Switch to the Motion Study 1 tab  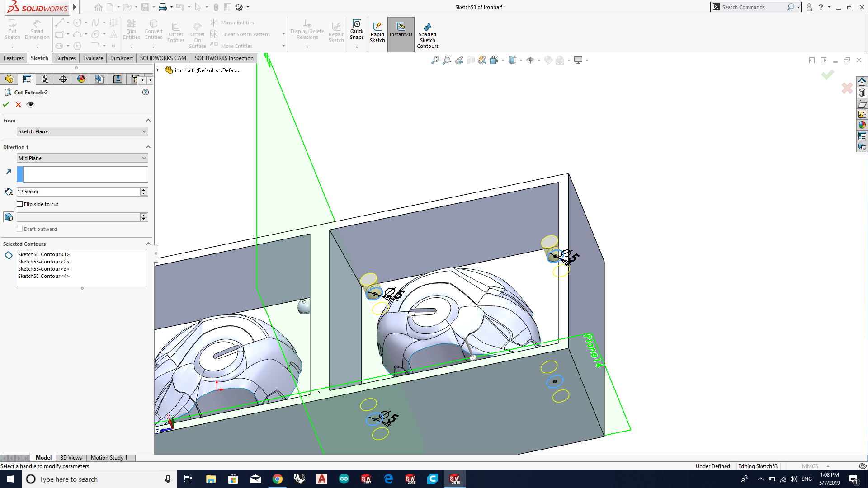109,458
